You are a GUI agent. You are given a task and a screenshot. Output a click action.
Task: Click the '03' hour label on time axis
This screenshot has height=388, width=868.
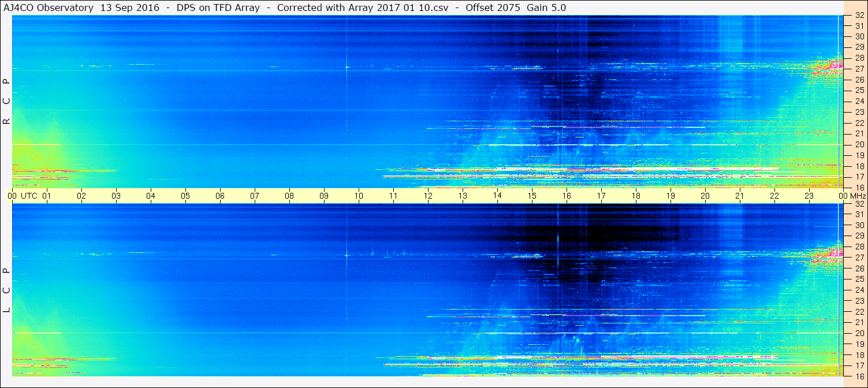(116, 196)
